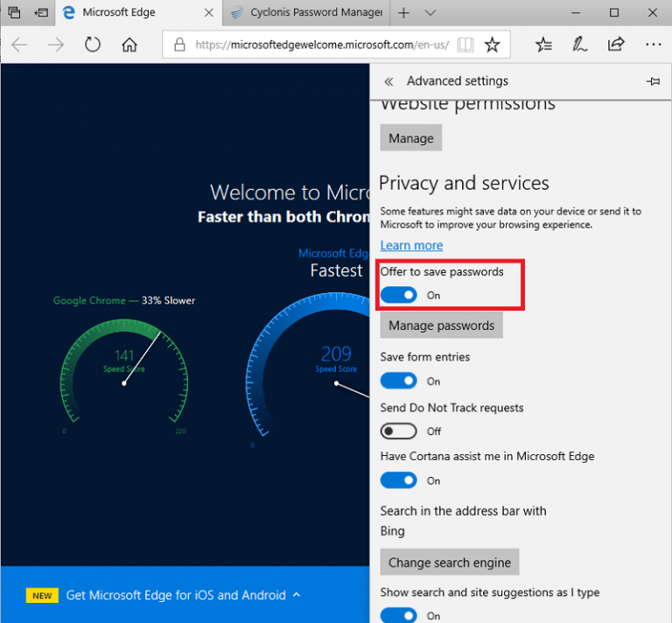Viewport: 672px width, 623px height.
Task: Click the Share page icon
Action: (616, 45)
